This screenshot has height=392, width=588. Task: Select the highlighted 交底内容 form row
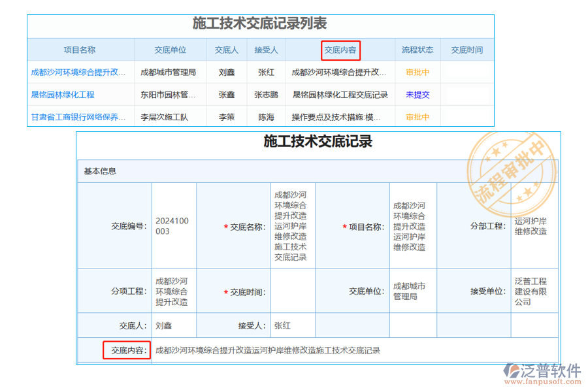pos(127,350)
